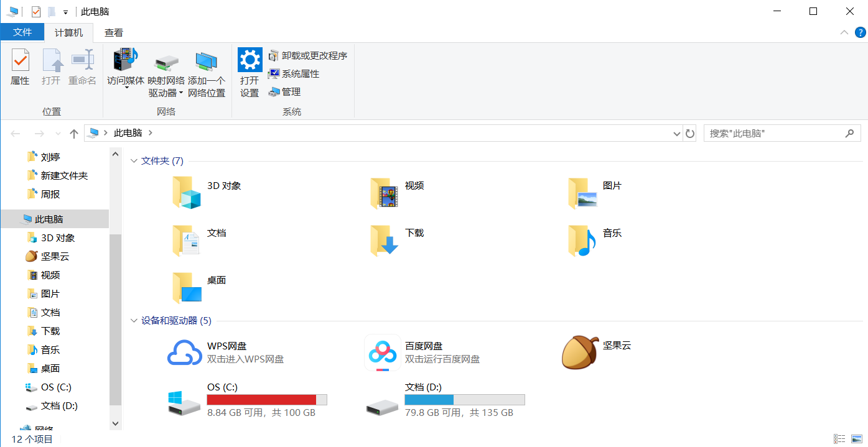The height and width of the screenshot is (447, 868).
Task: Open Windows settings via 打开设置 icon
Action: pos(249,68)
